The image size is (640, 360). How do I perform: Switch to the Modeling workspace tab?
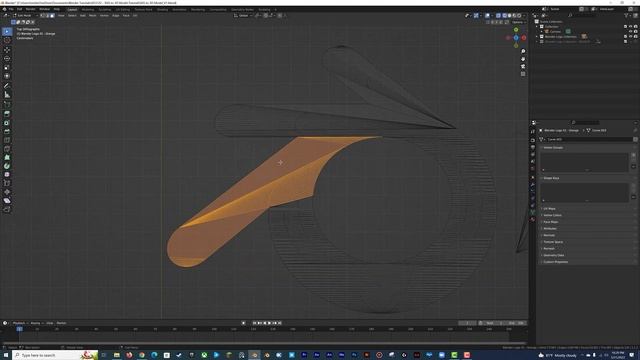click(87, 9)
